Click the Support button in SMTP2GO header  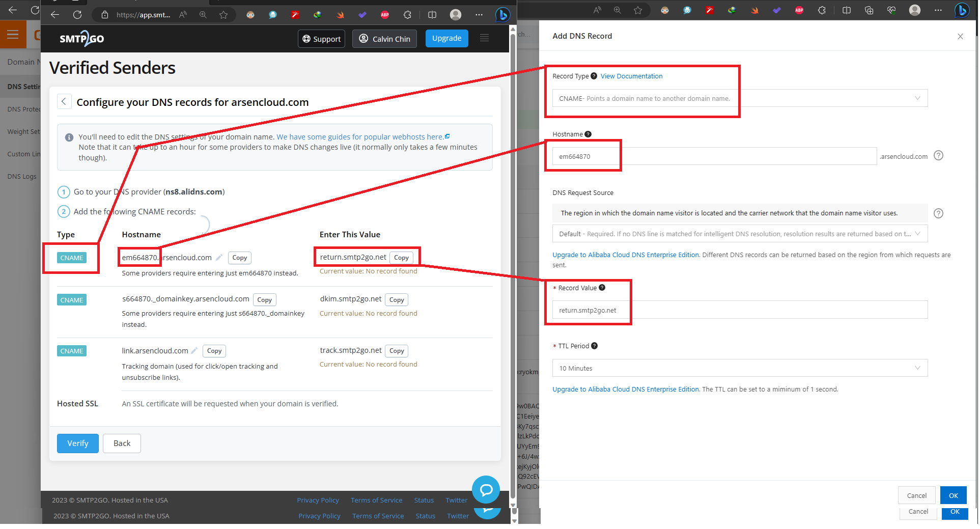tap(321, 39)
